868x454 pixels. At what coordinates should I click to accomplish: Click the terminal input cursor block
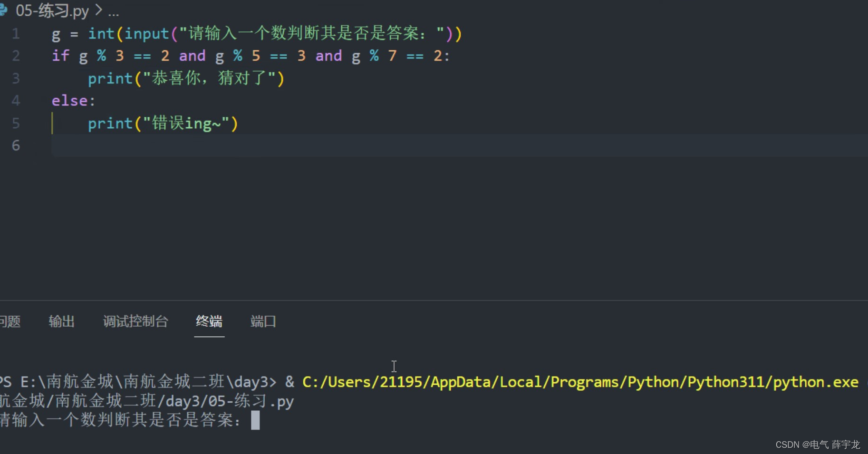pos(255,420)
